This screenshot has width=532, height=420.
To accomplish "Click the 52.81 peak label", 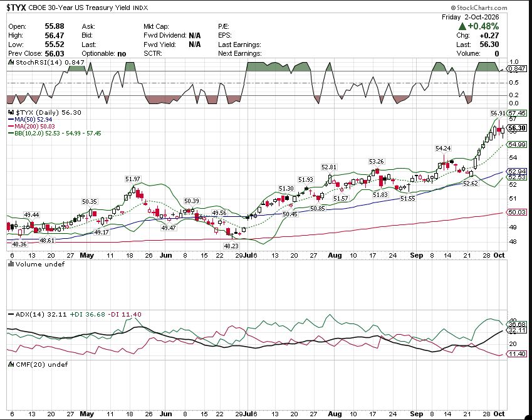I will coord(329,167).
